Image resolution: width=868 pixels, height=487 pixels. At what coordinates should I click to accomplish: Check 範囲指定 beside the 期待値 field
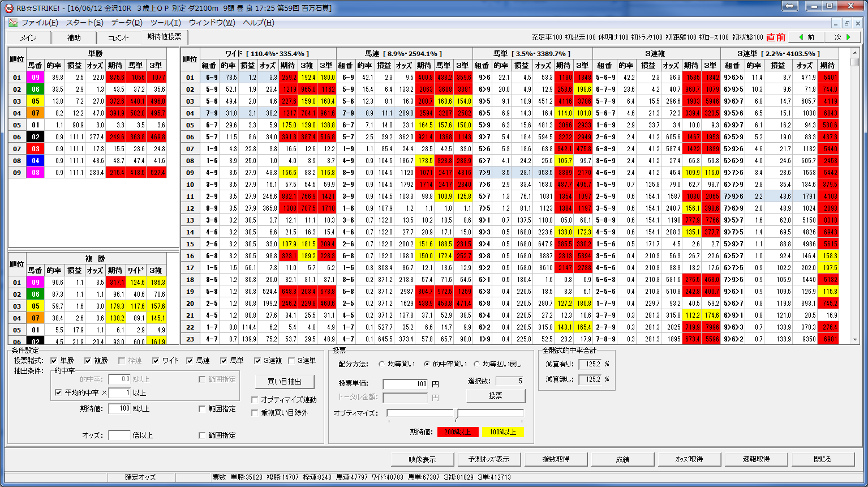coord(203,409)
